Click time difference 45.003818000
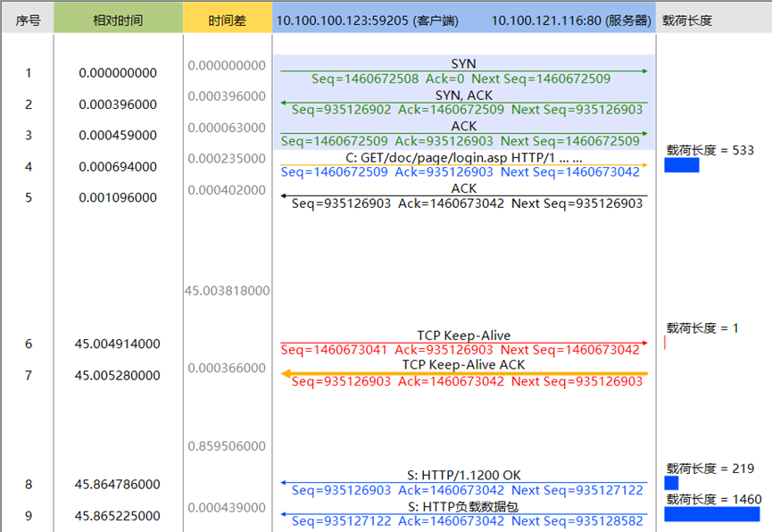 click(x=227, y=291)
